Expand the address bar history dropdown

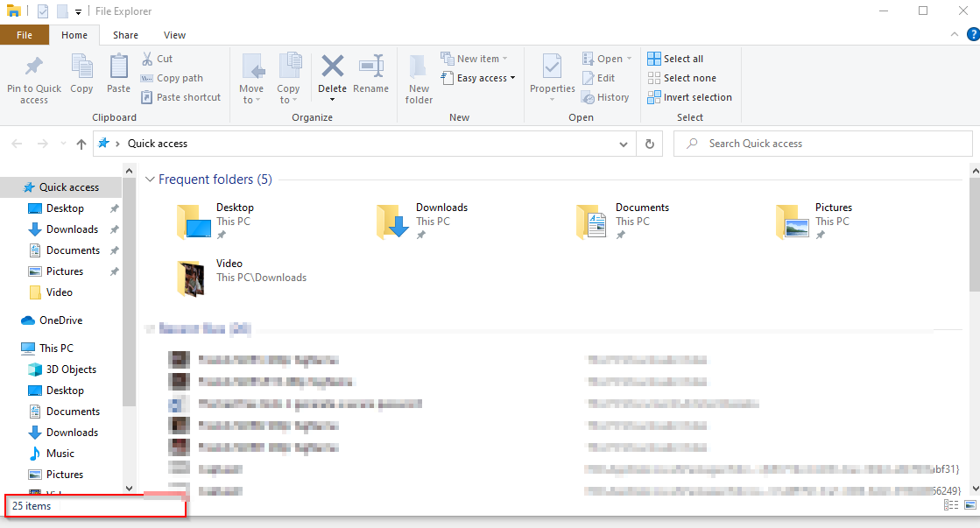(624, 144)
